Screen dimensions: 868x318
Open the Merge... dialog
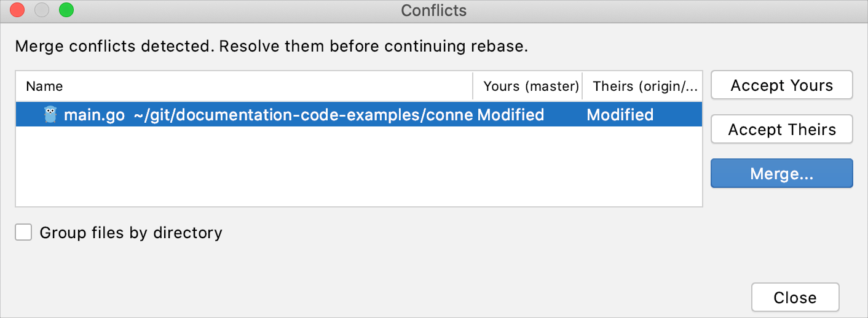click(x=781, y=174)
